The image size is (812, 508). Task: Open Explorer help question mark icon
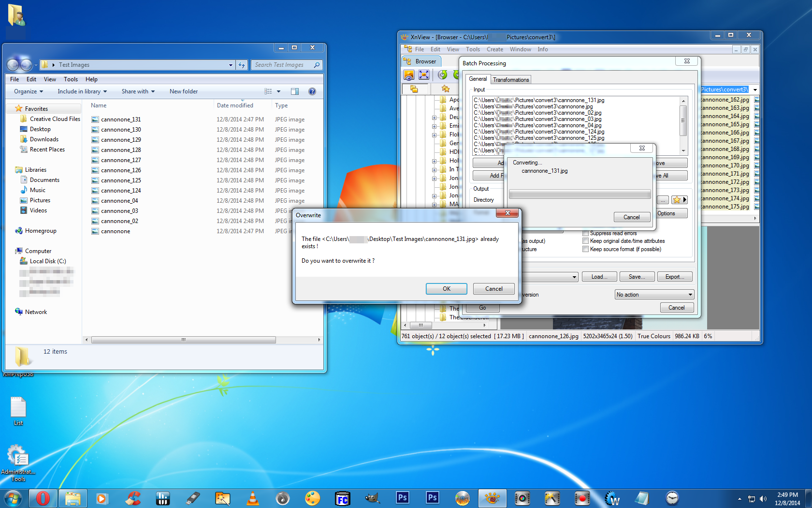point(312,91)
